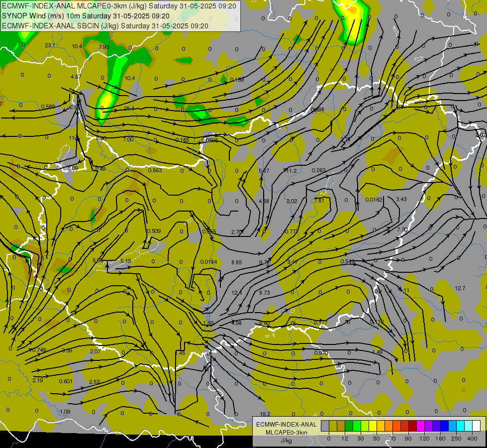Select the gray swatch in the legend
The height and width of the screenshot is (448, 487).
[325, 426]
